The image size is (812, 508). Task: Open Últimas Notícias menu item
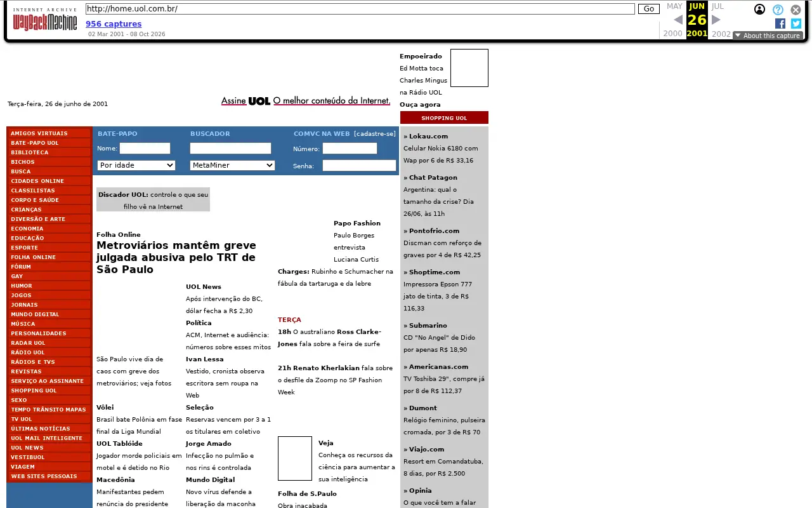49,429
